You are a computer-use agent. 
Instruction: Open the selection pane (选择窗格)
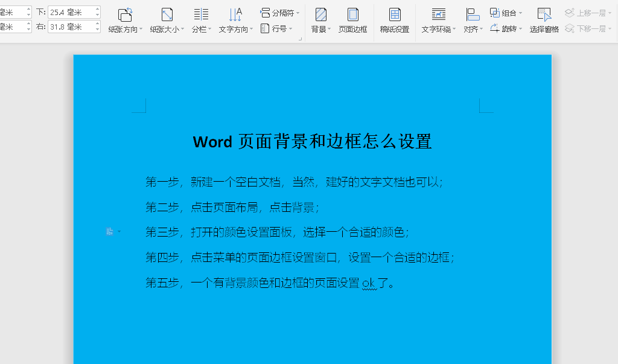click(x=544, y=21)
